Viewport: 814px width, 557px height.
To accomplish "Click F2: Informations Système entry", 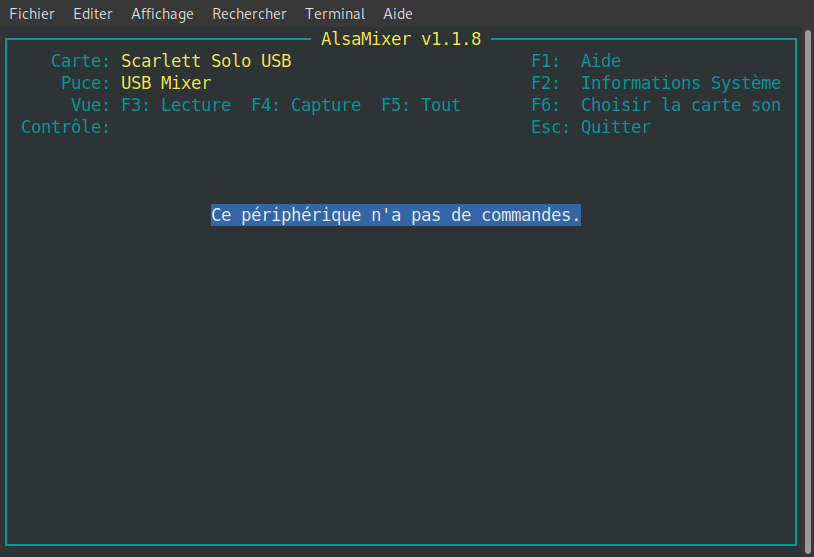I will (x=656, y=83).
